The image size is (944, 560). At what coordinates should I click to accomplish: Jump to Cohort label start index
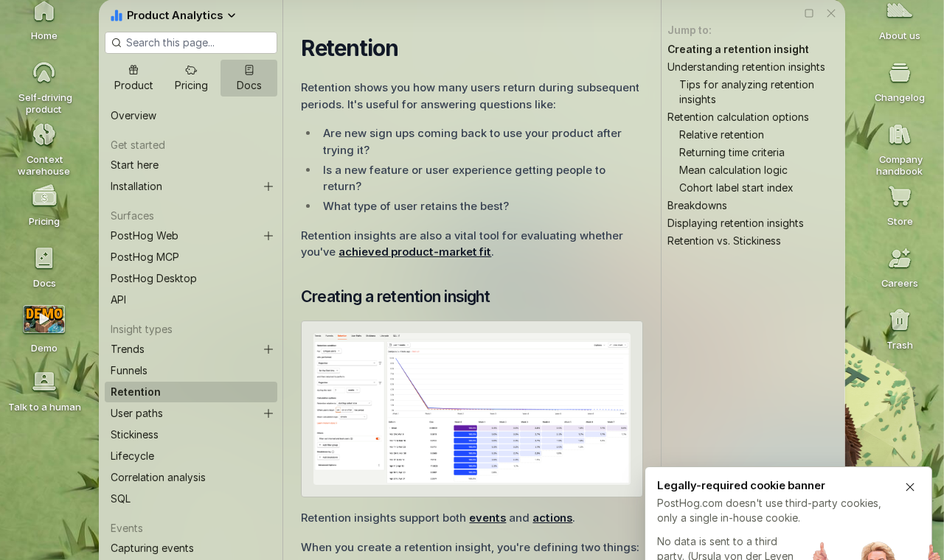736,188
